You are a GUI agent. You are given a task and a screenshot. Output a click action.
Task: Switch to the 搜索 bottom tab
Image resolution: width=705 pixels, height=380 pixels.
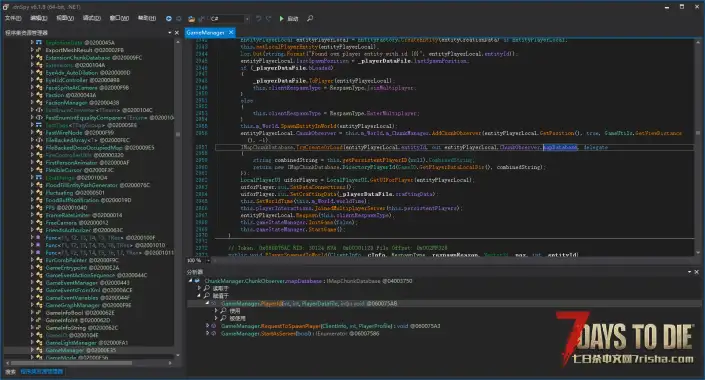pyautogui.click(x=10, y=371)
